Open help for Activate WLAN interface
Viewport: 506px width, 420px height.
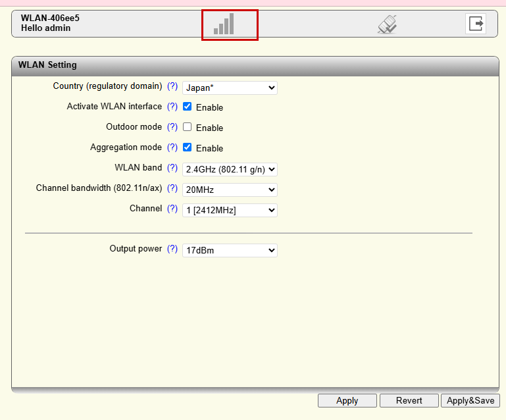tap(172, 107)
